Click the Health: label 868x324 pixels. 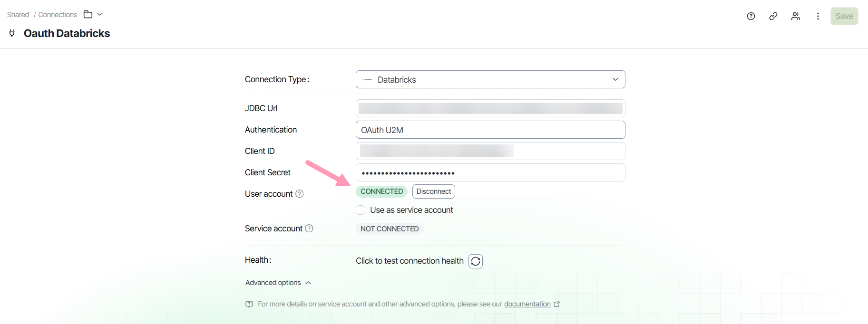coord(258,260)
